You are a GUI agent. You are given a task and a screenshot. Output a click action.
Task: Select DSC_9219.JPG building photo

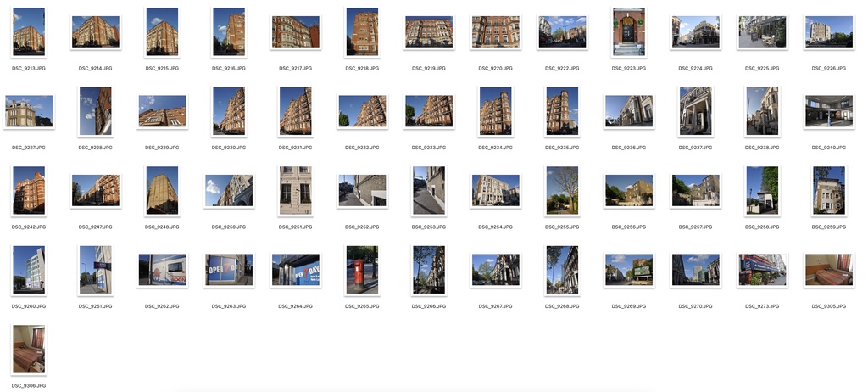[x=429, y=32]
